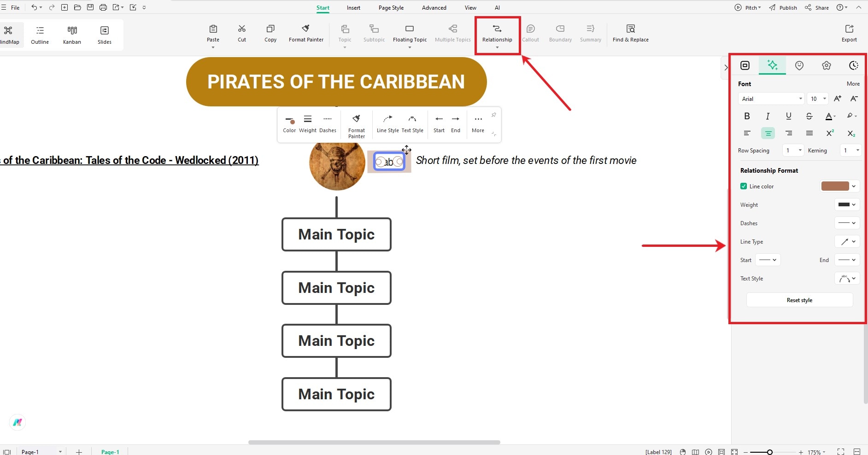
Task: Open the Kerning dropdown
Action: (850, 150)
